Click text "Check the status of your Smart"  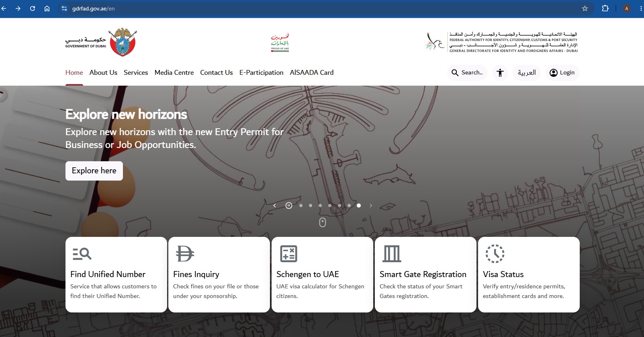pos(421,286)
